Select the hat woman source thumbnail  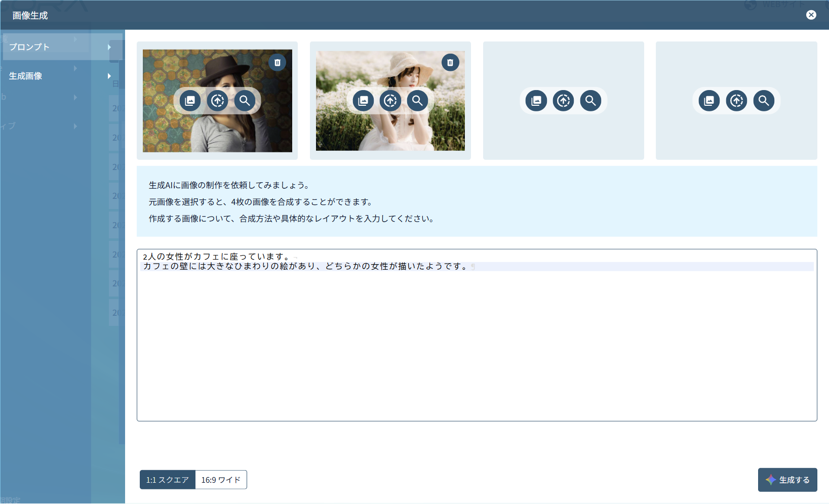pyautogui.click(x=217, y=101)
